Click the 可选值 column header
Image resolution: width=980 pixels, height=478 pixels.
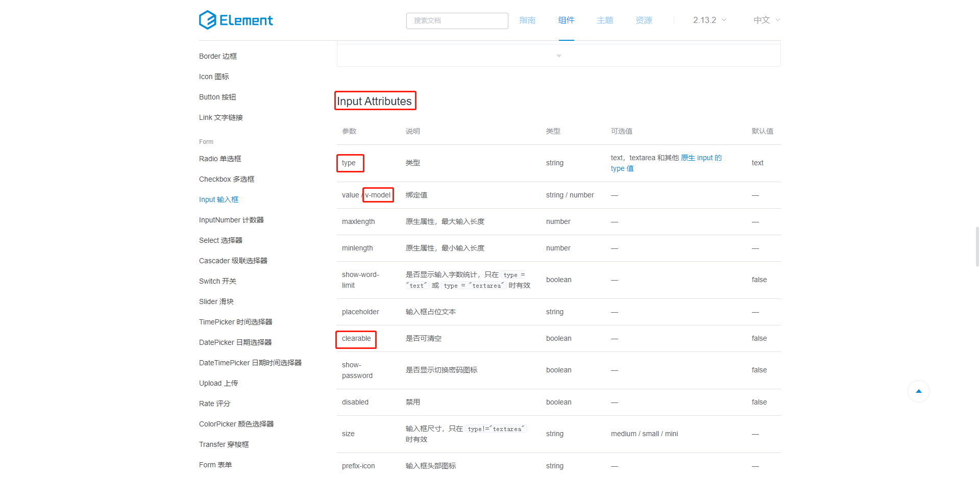coord(622,131)
